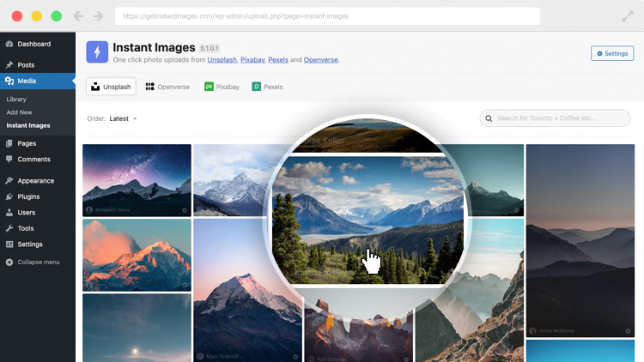Select the Pexels provider tab
Image resolution: width=644 pixels, height=362 pixels.
point(267,87)
